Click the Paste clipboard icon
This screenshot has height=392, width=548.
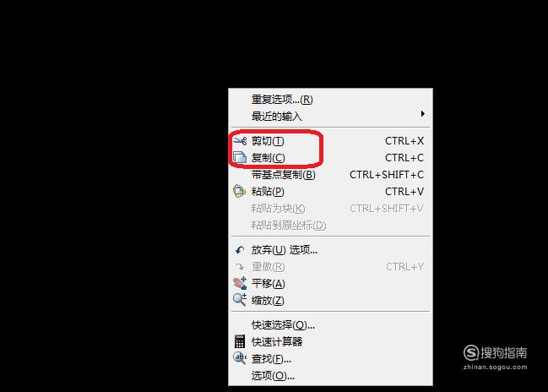tap(240, 191)
